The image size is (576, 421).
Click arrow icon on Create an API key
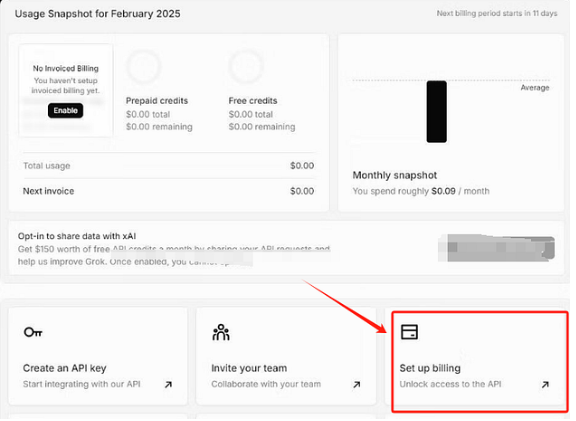click(168, 385)
